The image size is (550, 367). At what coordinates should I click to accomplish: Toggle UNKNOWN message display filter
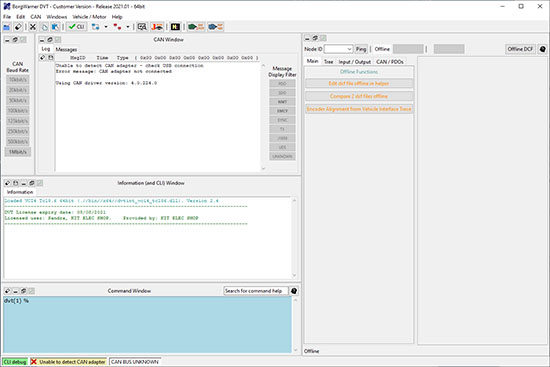(282, 156)
